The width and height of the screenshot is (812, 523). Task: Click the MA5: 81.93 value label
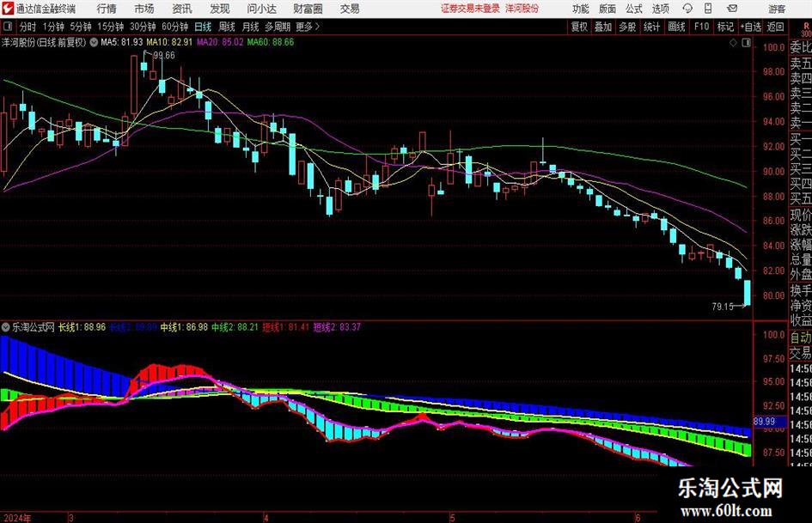122,42
